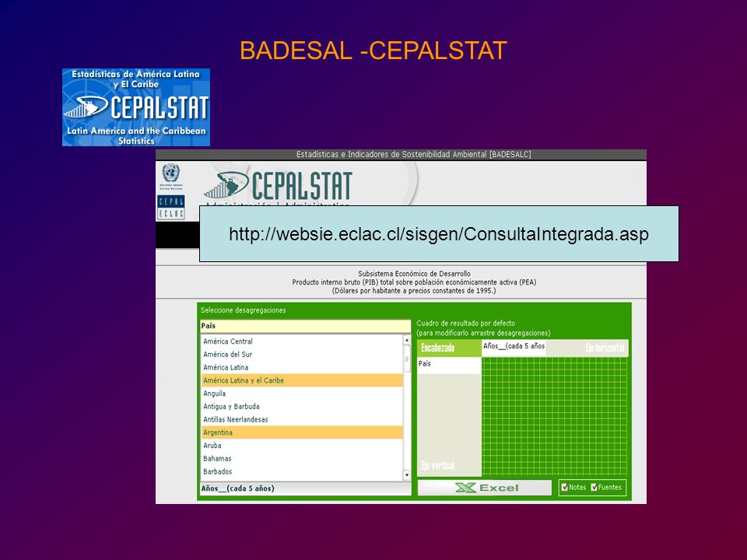
Task: Click the country list scroll down arrow
Action: (406, 475)
